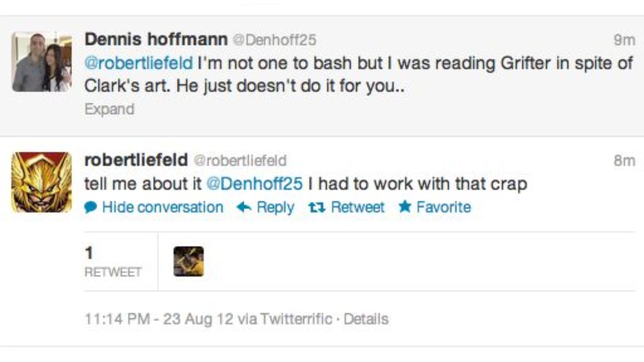Favorite robertliefeld's tweet
644x362 pixels.
tap(443, 207)
